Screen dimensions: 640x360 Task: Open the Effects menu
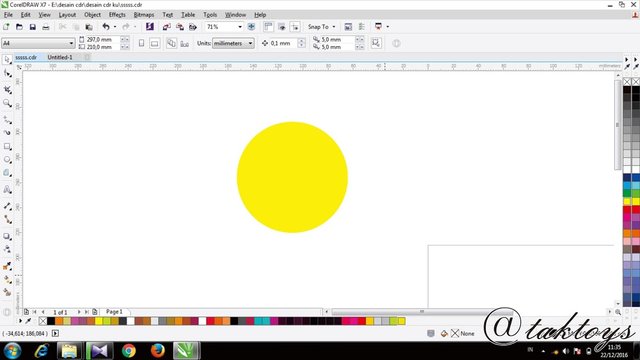point(117,15)
